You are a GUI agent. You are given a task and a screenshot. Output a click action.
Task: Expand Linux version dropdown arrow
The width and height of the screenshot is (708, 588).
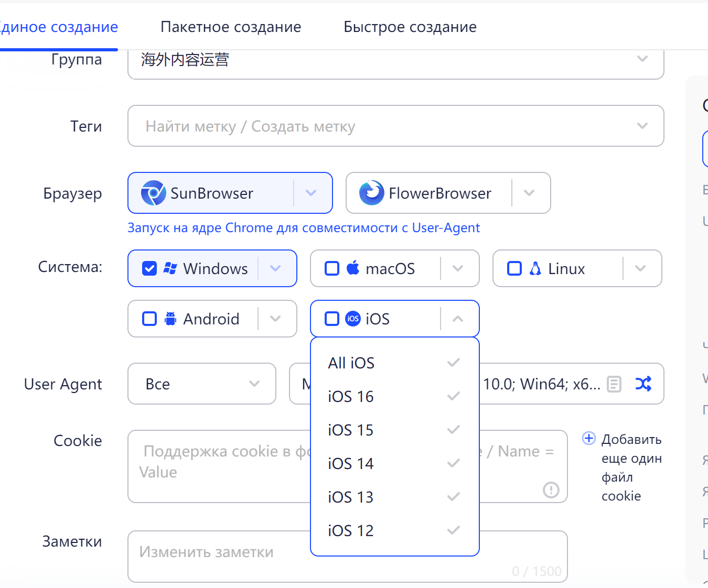[x=640, y=268]
